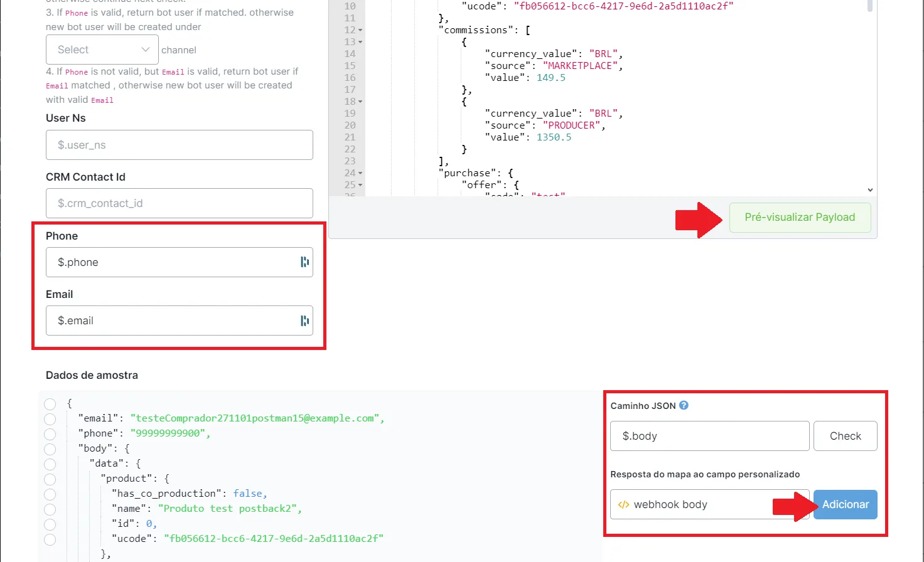Select radio button for "phone" sample row
Screen dimensions: 924x562
click(x=50, y=434)
